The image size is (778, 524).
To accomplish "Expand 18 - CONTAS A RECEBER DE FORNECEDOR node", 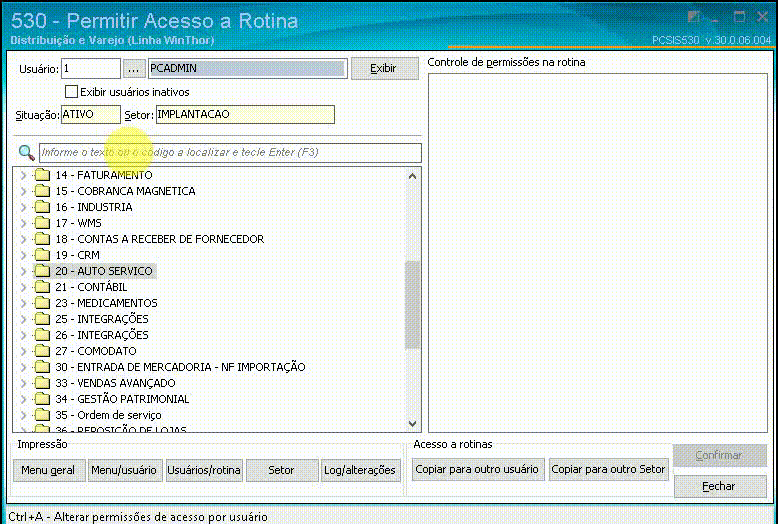I will click(x=23, y=239).
